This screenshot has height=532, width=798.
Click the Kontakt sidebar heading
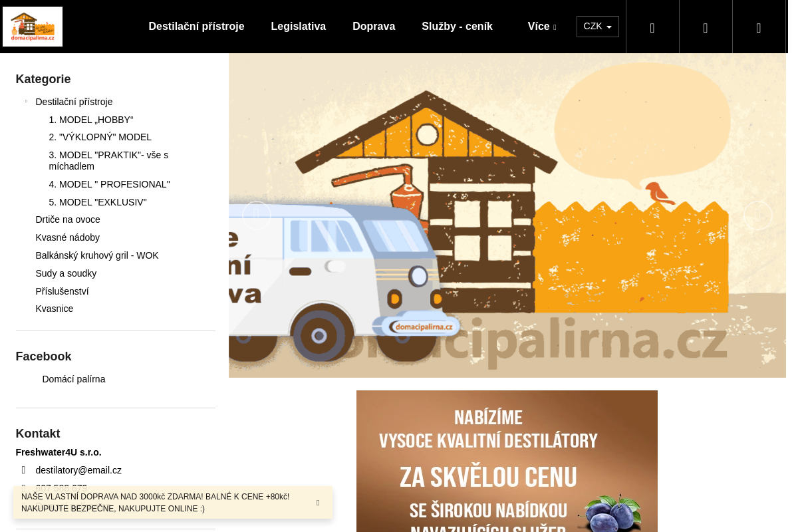coord(38,434)
